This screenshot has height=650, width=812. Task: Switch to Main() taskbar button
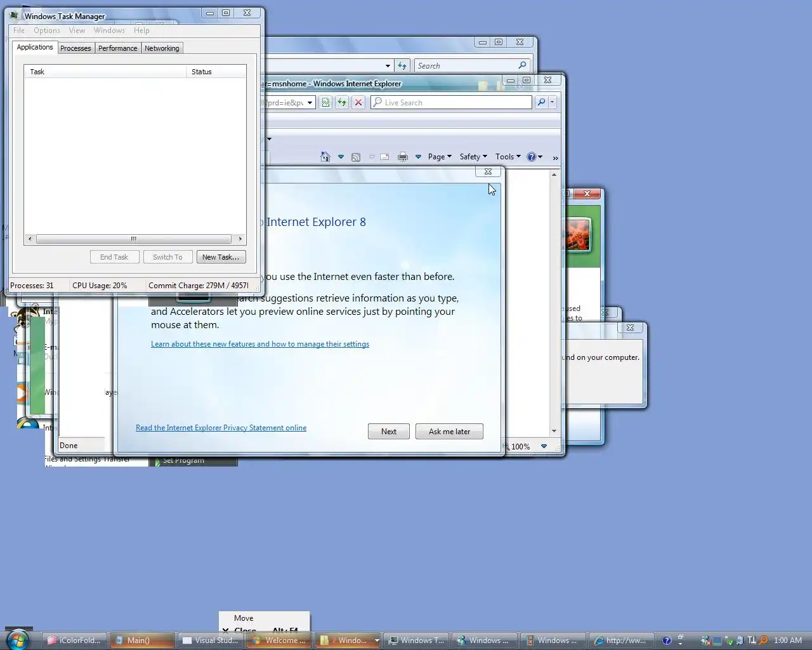(x=142, y=640)
